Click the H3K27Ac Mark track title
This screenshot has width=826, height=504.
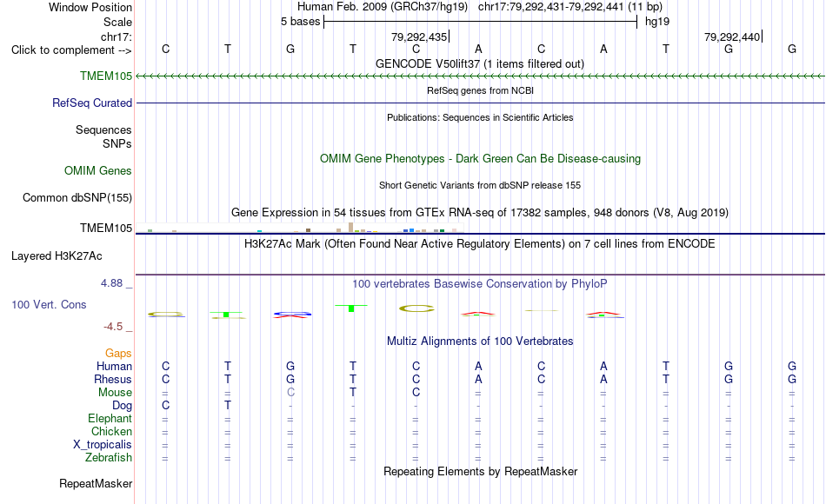point(480,244)
